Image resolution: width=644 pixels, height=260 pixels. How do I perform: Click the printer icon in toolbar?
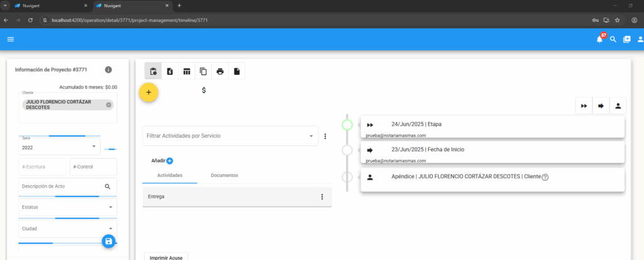[x=220, y=71]
